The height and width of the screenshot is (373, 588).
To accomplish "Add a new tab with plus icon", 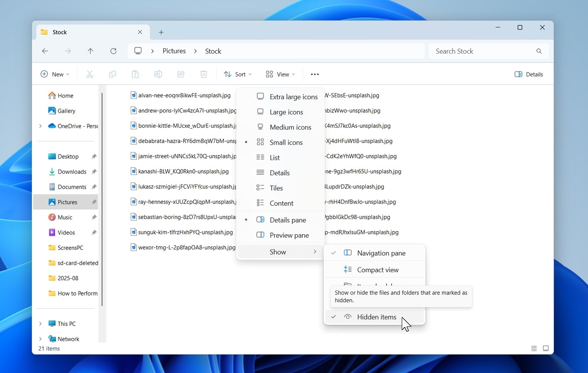I will (x=161, y=32).
